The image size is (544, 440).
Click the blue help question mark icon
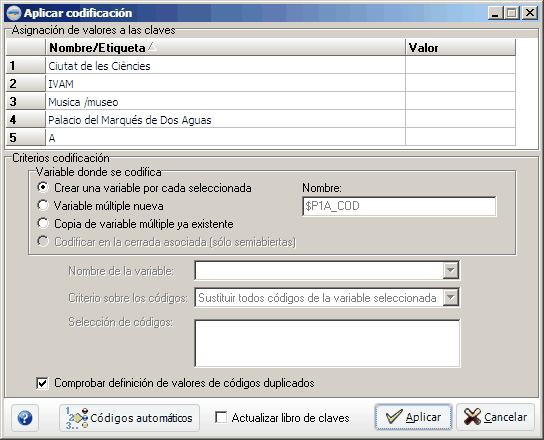[25, 418]
